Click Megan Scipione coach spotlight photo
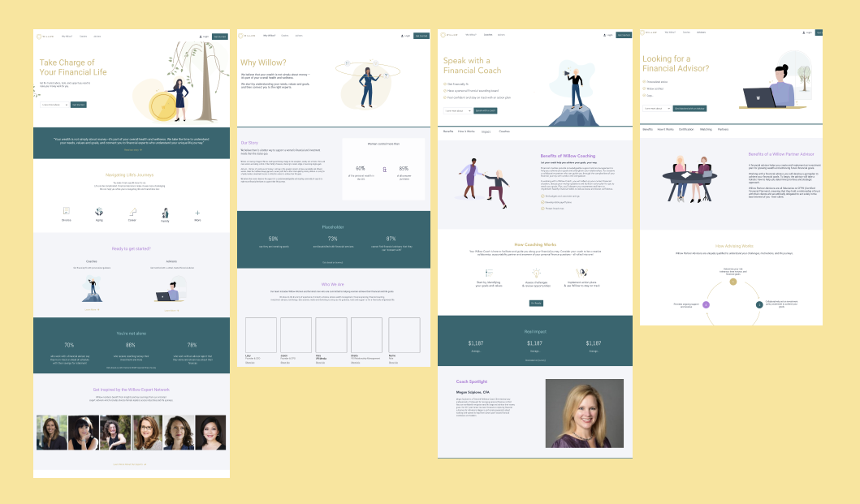Screen dimensions: 860x504 click(585, 414)
